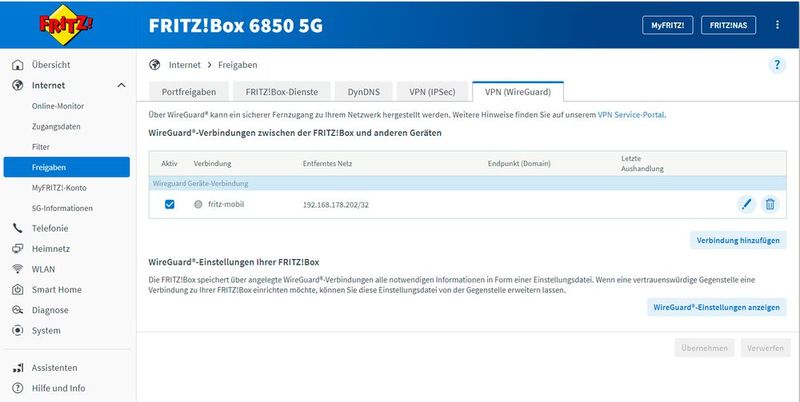
Task: Click the Verwerfen button
Action: [x=765, y=348]
